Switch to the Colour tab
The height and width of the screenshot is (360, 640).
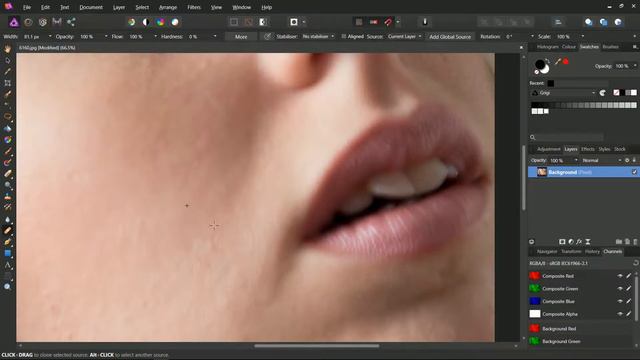(x=569, y=47)
